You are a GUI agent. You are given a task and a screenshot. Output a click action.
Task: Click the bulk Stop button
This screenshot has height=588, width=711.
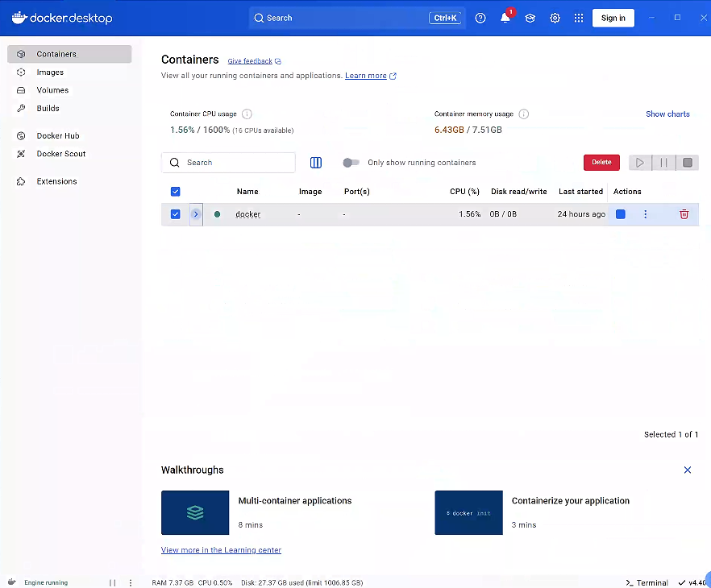[x=688, y=163]
